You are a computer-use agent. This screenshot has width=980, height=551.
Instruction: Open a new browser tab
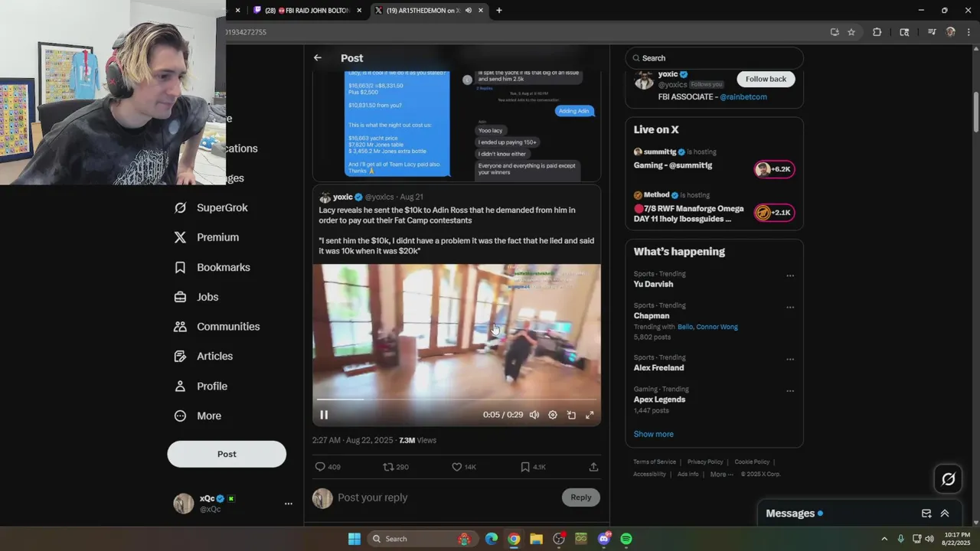pos(499,11)
